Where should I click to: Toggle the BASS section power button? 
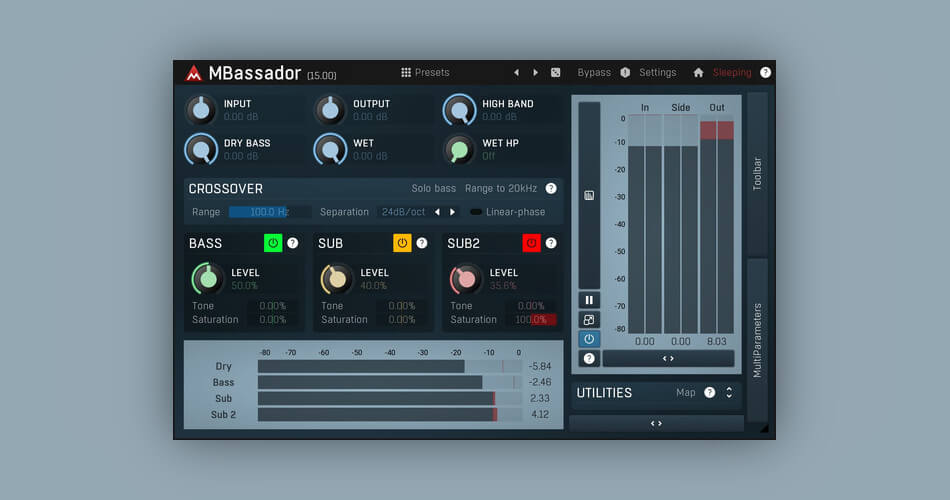tap(273, 243)
